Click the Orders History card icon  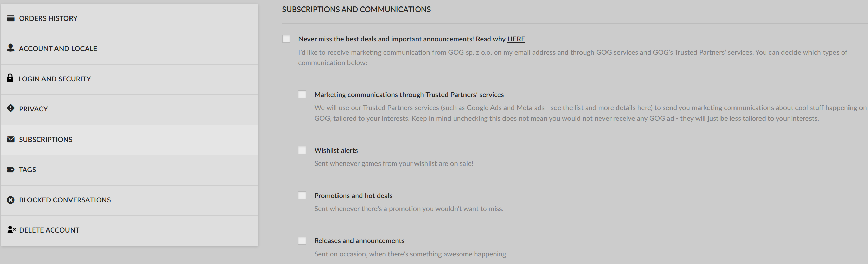(11, 18)
